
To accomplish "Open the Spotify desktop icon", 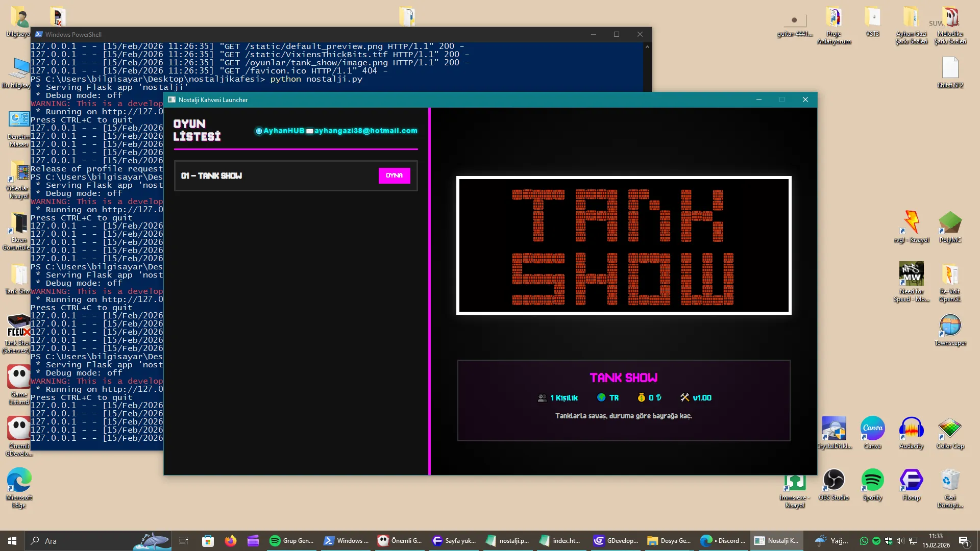I will coord(872,480).
